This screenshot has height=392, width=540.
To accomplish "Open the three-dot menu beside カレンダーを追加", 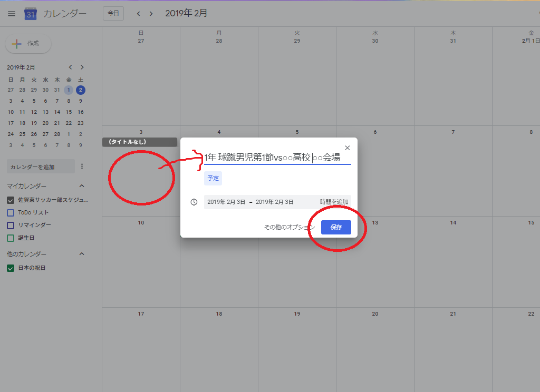I will [x=82, y=166].
